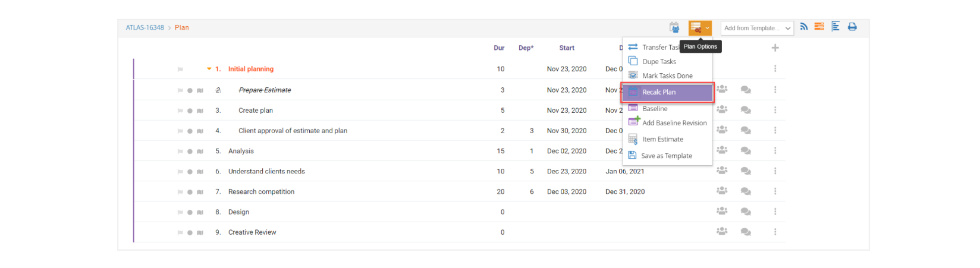Click the print icon in toolbar

pyautogui.click(x=852, y=27)
